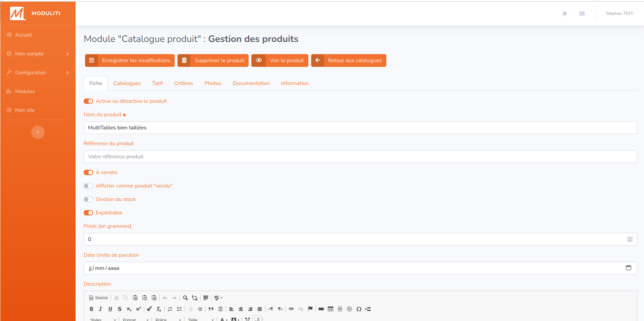Toggle the À vendre switch
Viewport: 644px width, 321px height.
pos(88,172)
